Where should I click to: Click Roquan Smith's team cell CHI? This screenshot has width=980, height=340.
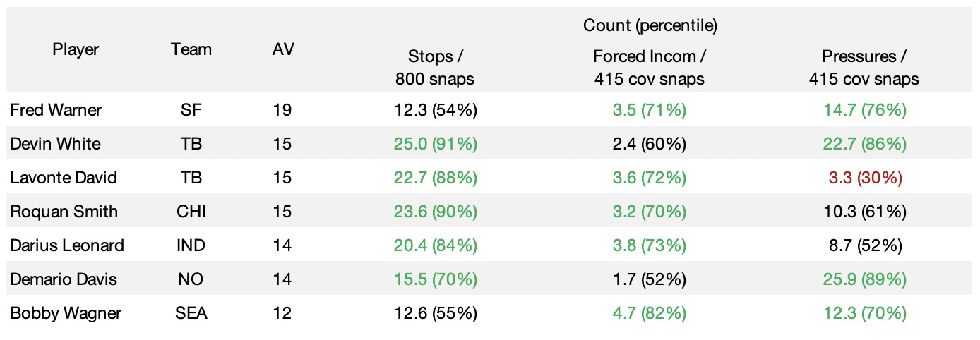point(191,212)
